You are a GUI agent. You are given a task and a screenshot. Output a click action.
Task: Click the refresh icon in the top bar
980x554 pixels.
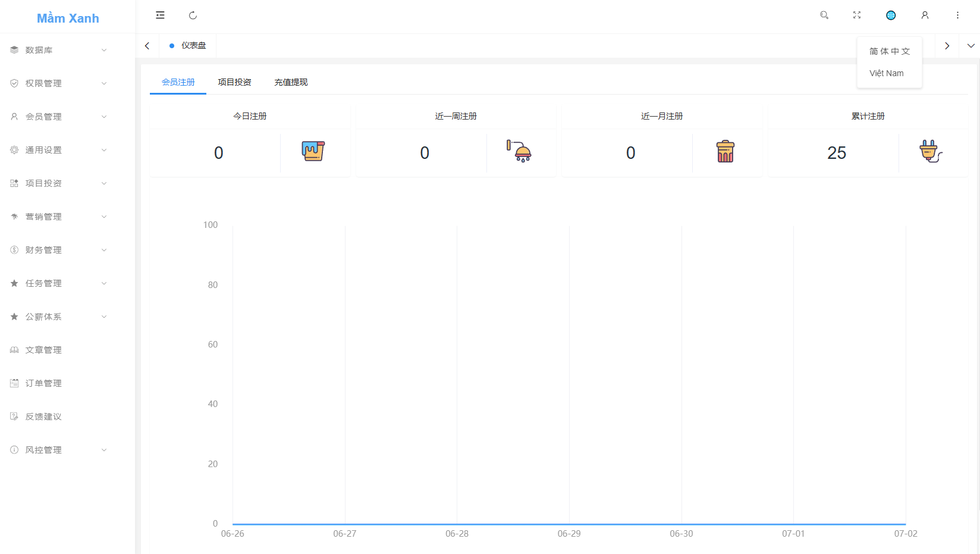pos(193,15)
